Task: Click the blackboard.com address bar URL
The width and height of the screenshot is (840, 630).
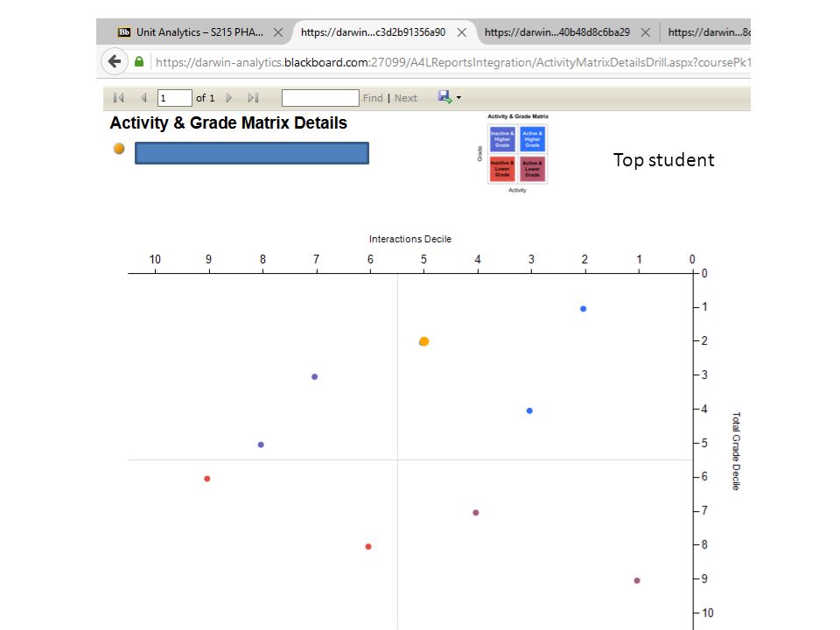Action: [452, 62]
